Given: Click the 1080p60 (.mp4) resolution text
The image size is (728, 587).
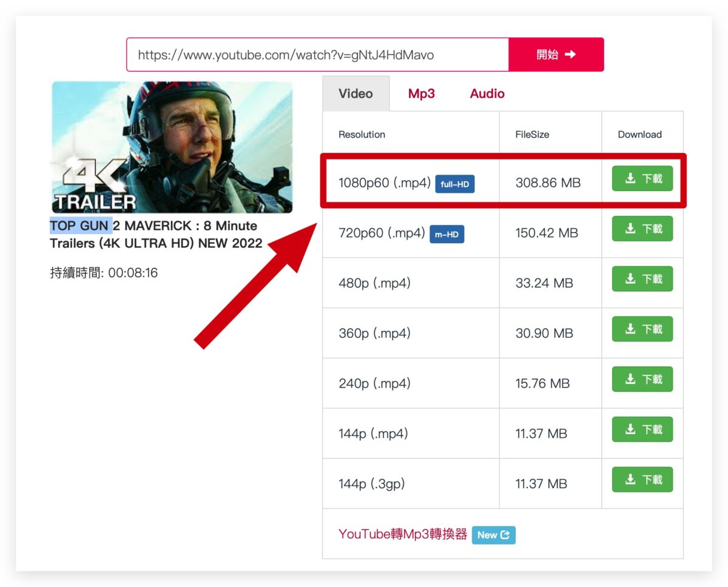Looking at the screenshot, I should click(385, 183).
